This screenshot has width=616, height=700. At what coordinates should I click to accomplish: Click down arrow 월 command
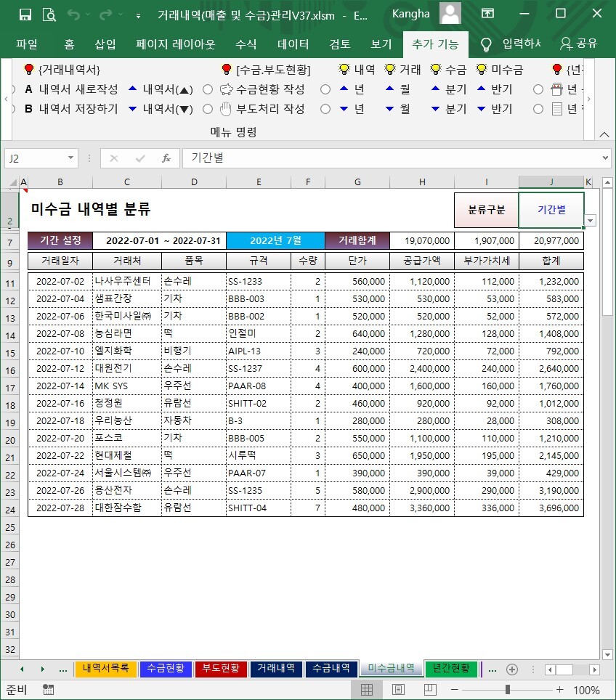pyautogui.click(x=397, y=109)
